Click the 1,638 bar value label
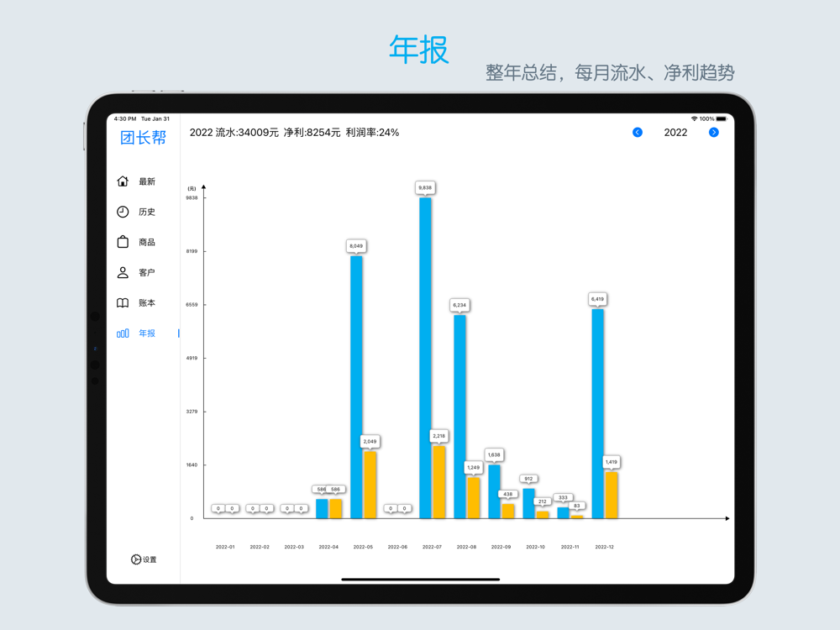The image size is (840, 630). pos(494,454)
